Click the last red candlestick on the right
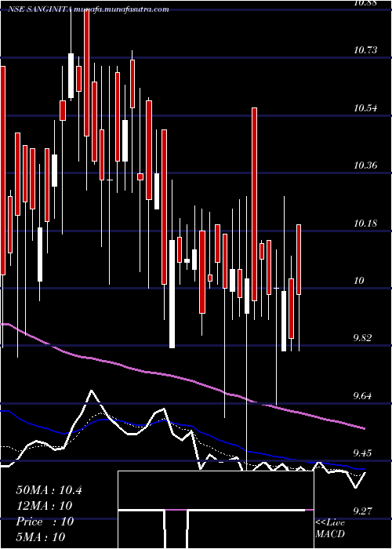This screenshot has height=549, width=392. [299, 260]
